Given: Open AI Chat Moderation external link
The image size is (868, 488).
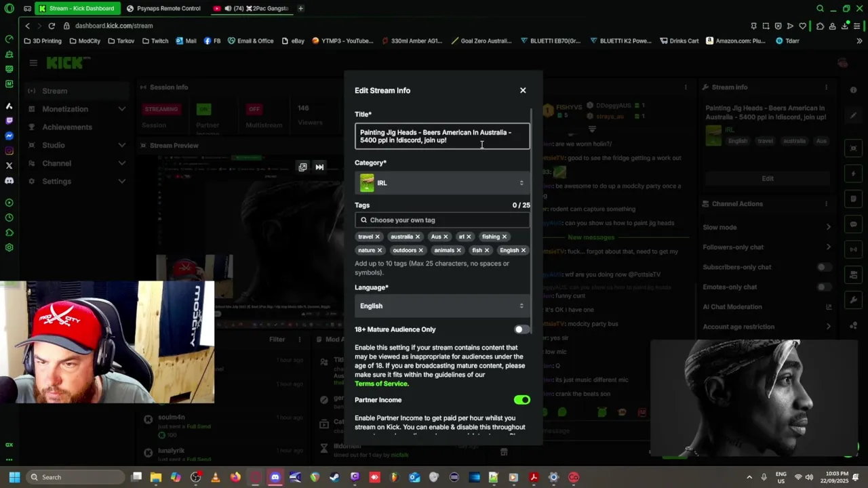Looking at the screenshot, I should click(829, 307).
